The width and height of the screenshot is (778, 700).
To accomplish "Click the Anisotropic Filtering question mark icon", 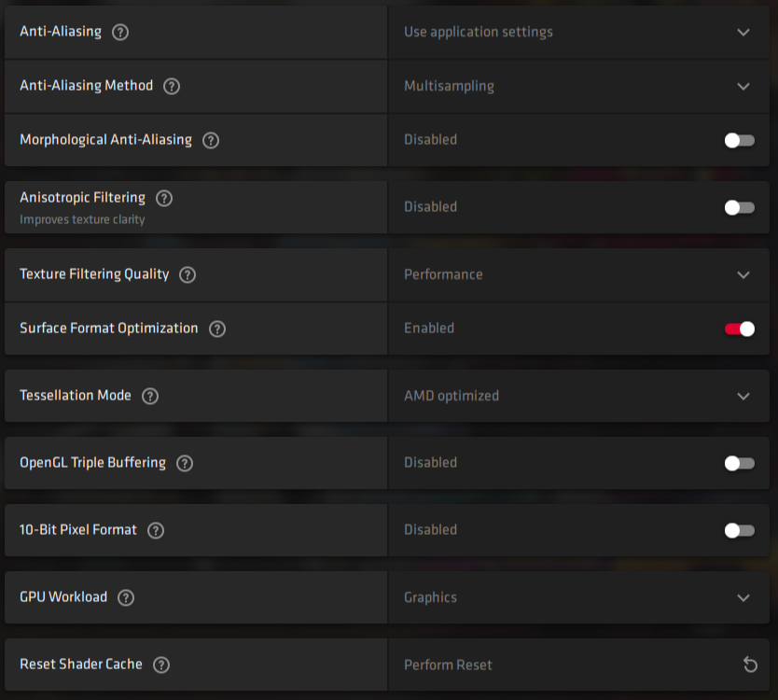I will 164,198.
